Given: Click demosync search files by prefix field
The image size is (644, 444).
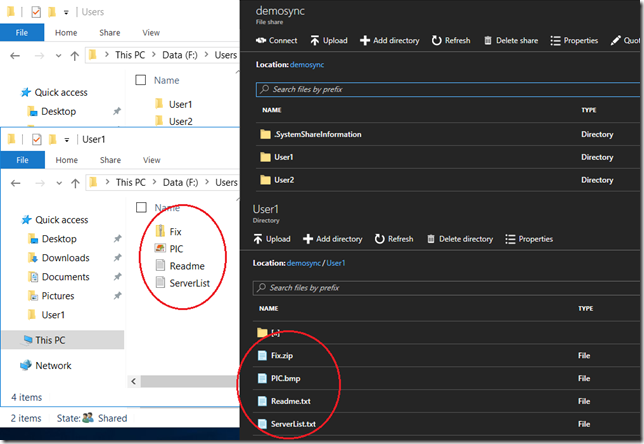Looking at the screenshot, I should (x=448, y=89).
